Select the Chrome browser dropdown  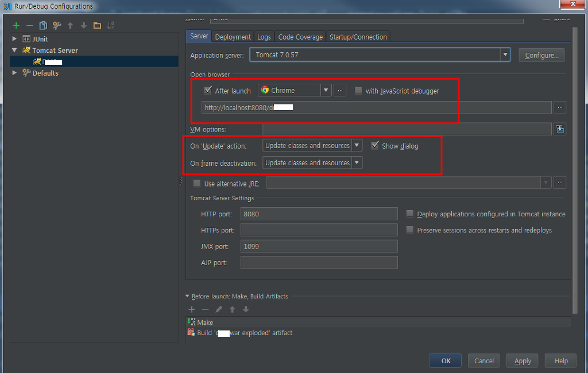pyautogui.click(x=295, y=90)
